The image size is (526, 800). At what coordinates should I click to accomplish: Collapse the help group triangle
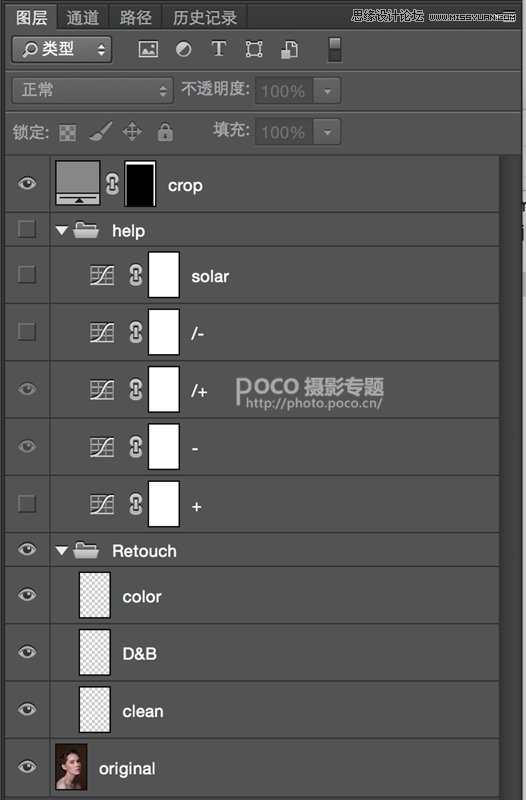pyautogui.click(x=62, y=231)
